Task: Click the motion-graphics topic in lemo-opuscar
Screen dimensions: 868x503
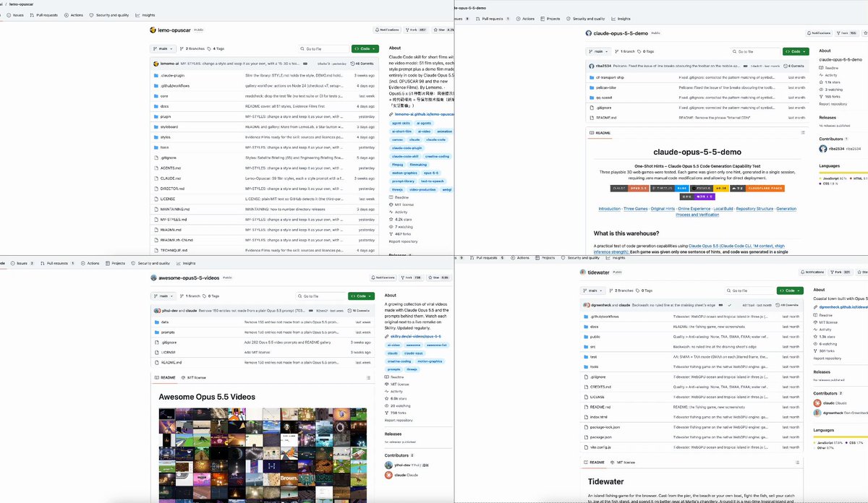Action: point(405,173)
